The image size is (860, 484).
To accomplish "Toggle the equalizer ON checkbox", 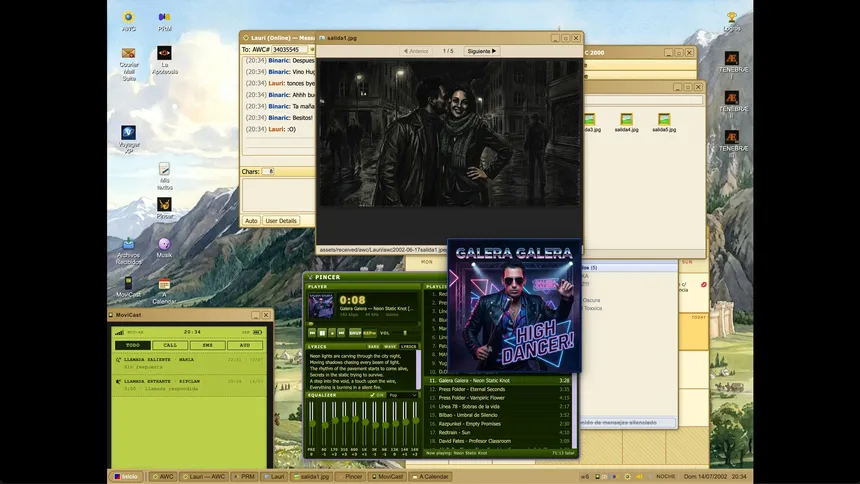I will pyautogui.click(x=372, y=395).
